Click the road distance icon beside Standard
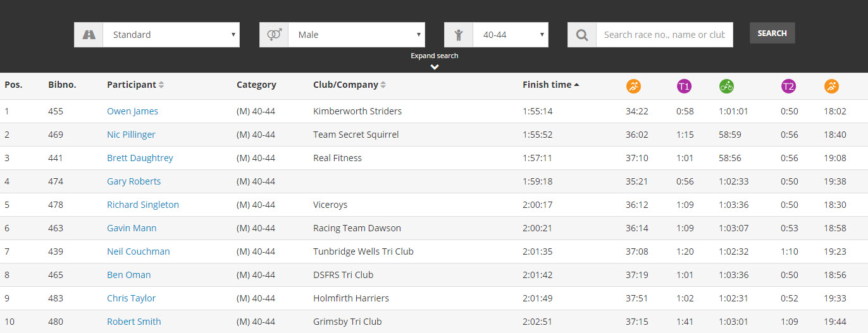 pos(89,35)
